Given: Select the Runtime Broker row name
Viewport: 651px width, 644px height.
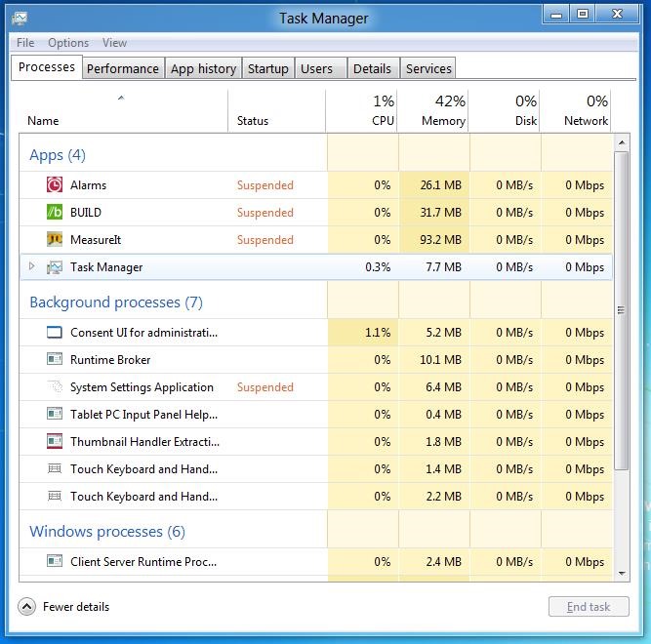Looking at the screenshot, I should (x=110, y=360).
